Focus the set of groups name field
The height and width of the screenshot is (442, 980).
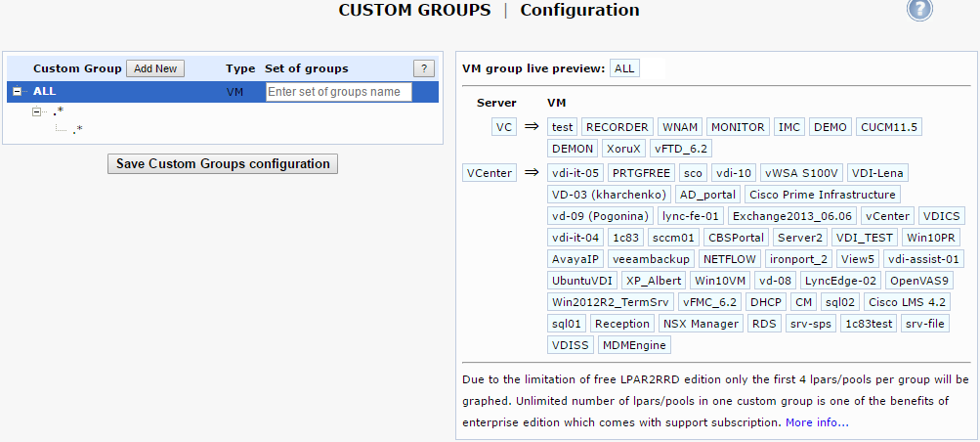tap(338, 92)
